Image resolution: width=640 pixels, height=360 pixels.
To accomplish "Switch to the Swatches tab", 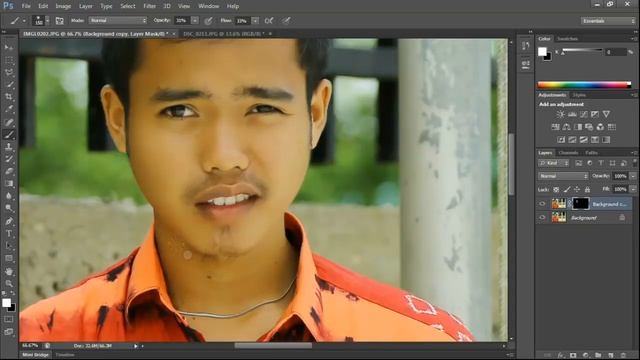I will (x=567, y=39).
